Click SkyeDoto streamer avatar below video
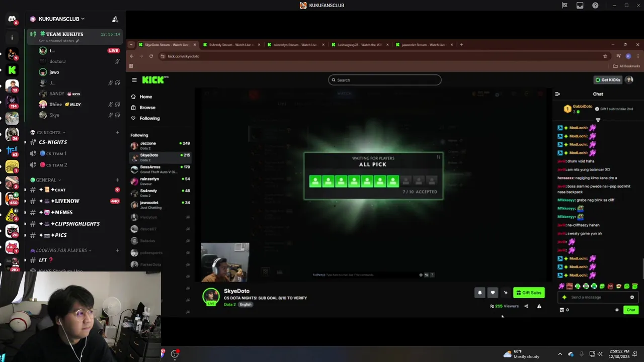 point(211,296)
